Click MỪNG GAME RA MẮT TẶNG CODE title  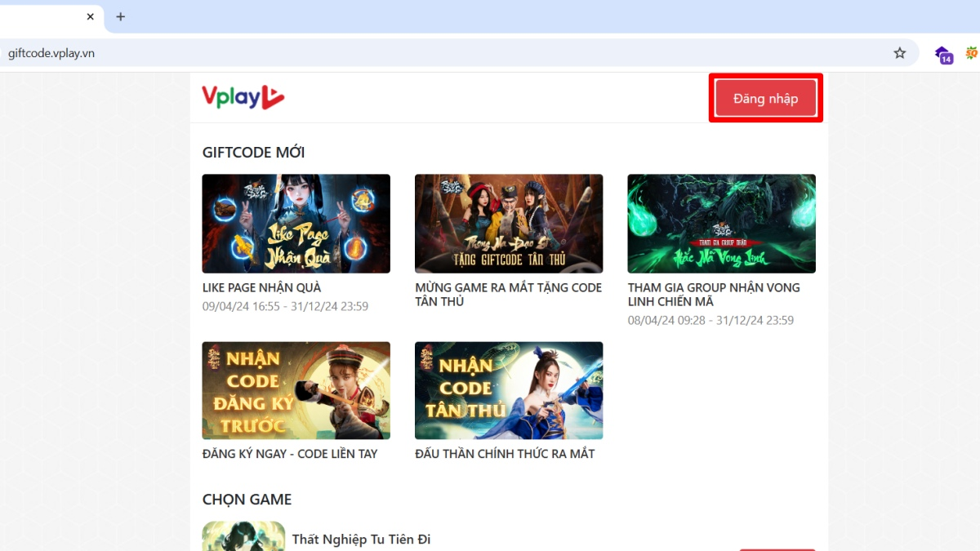[x=508, y=295]
